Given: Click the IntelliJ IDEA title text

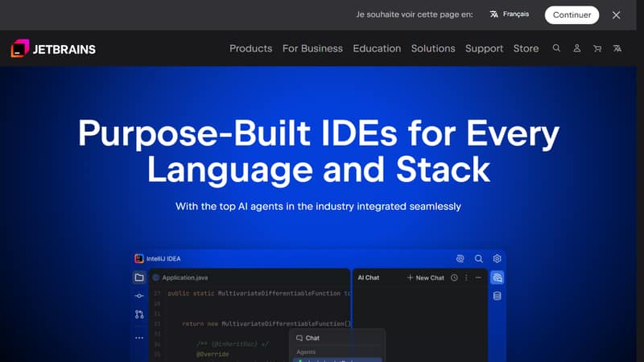Looking at the screenshot, I should pyautogui.click(x=163, y=258).
